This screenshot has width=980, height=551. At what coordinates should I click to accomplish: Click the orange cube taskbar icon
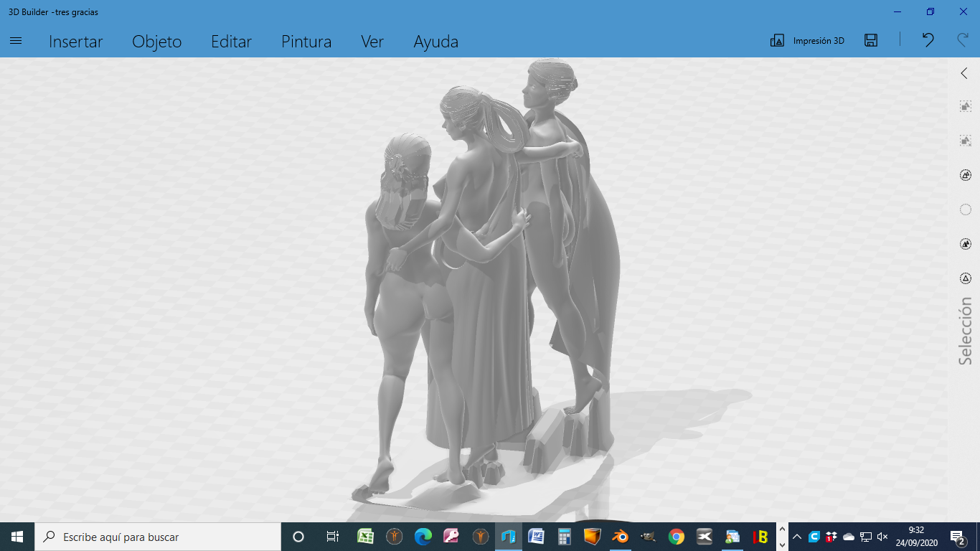(592, 537)
